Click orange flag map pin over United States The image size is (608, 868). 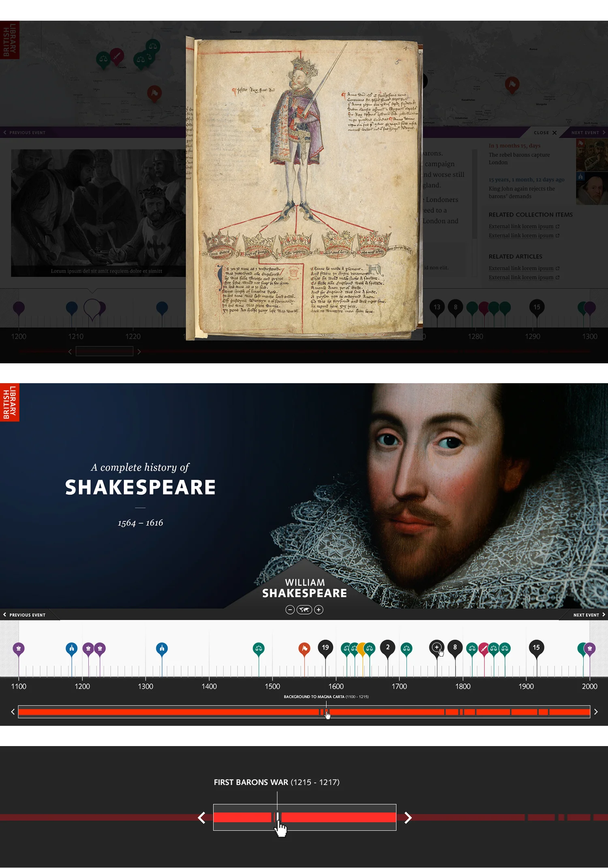pyautogui.click(x=154, y=94)
